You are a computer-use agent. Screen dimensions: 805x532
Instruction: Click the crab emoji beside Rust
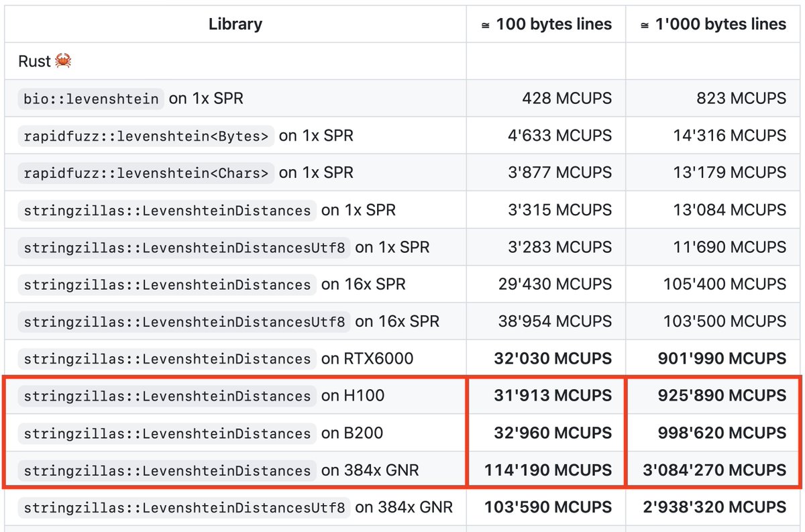[63, 61]
